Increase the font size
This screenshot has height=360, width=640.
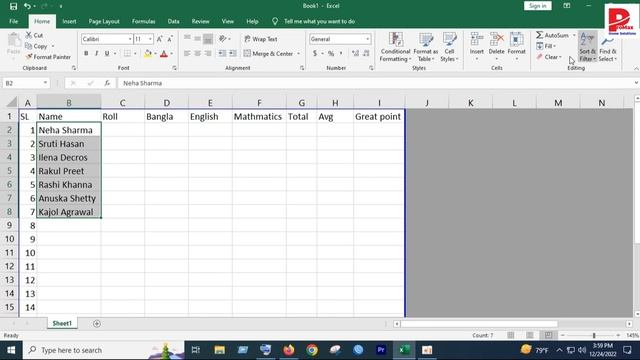(160, 39)
